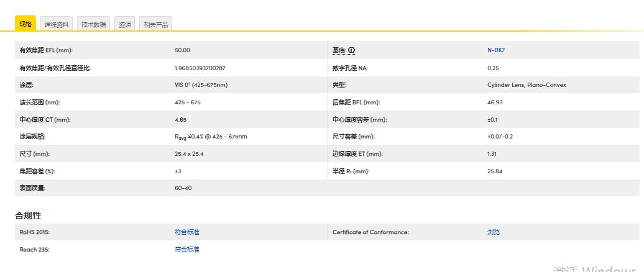Click the 基底 label text
This screenshot has height=272, width=644.
(x=339, y=50)
